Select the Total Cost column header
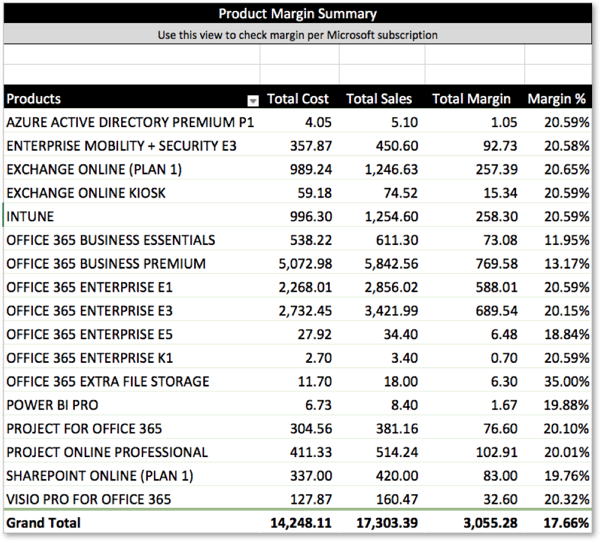Viewport: 600px width, 541px height. (x=298, y=99)
